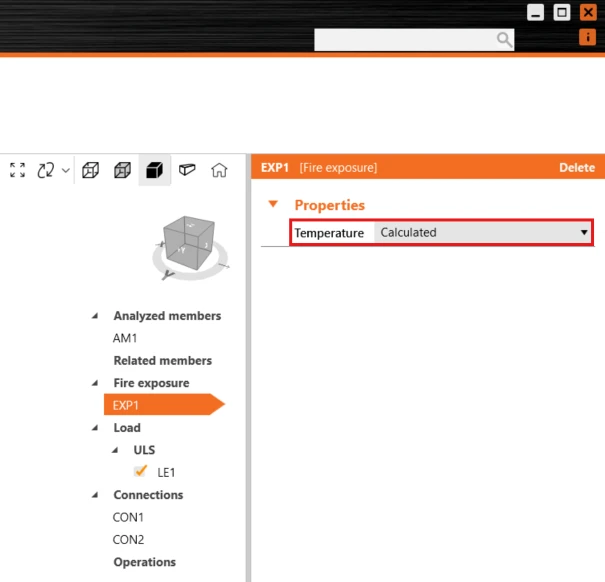Select CON2 under Connections
605x582 pixels.
pos(128,540)
